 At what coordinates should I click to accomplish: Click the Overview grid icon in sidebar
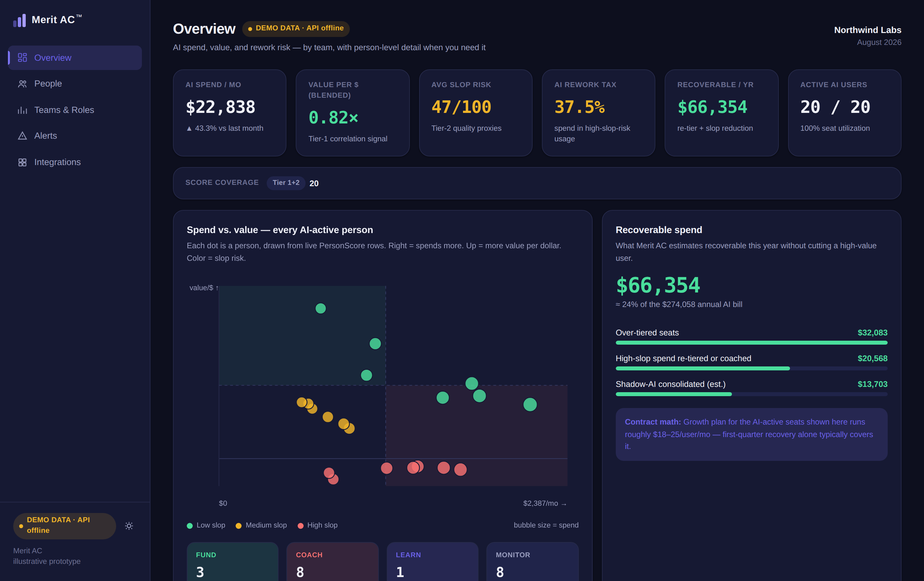22,57
